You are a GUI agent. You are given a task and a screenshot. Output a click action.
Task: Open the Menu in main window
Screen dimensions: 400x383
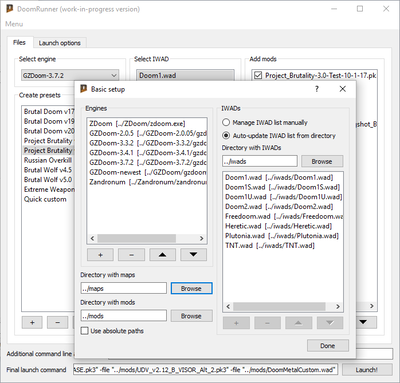pyautogui.click(x=14, y=24)
